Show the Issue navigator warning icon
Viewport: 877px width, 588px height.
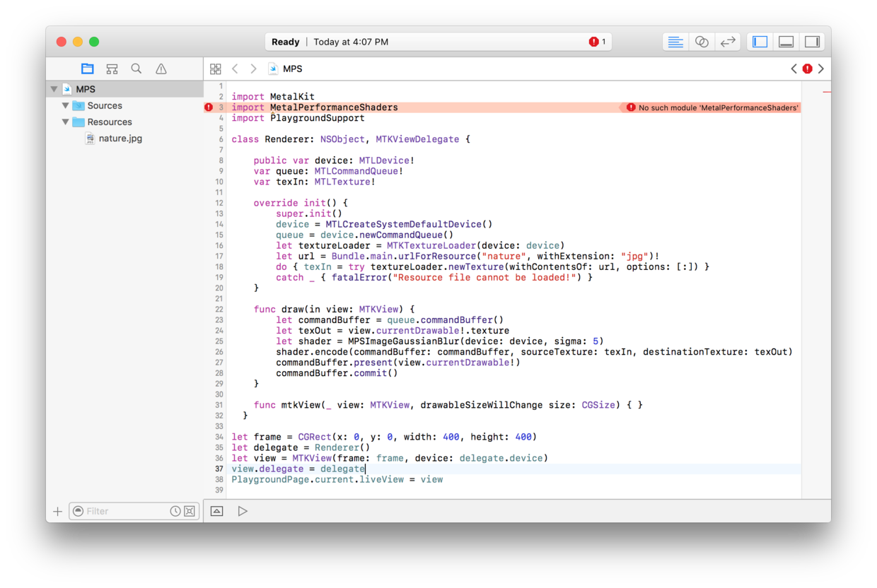click(x=161, y=69)
